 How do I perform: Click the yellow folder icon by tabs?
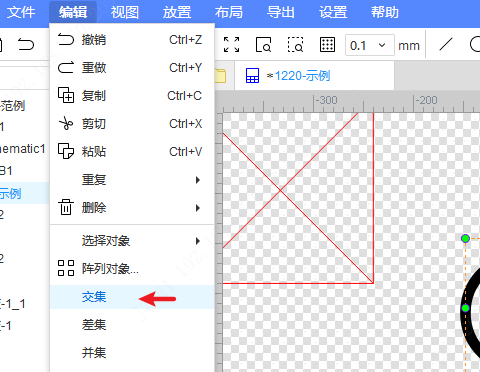[220, 76]
